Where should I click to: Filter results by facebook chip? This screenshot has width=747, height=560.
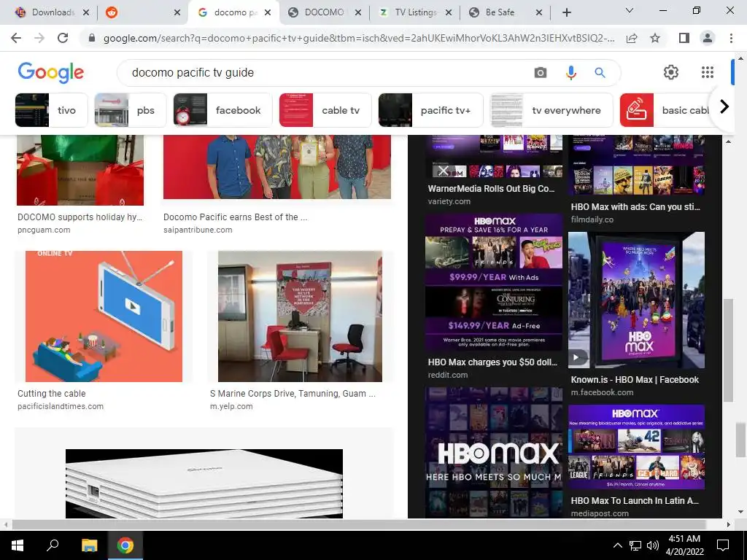tap(222, 110)
